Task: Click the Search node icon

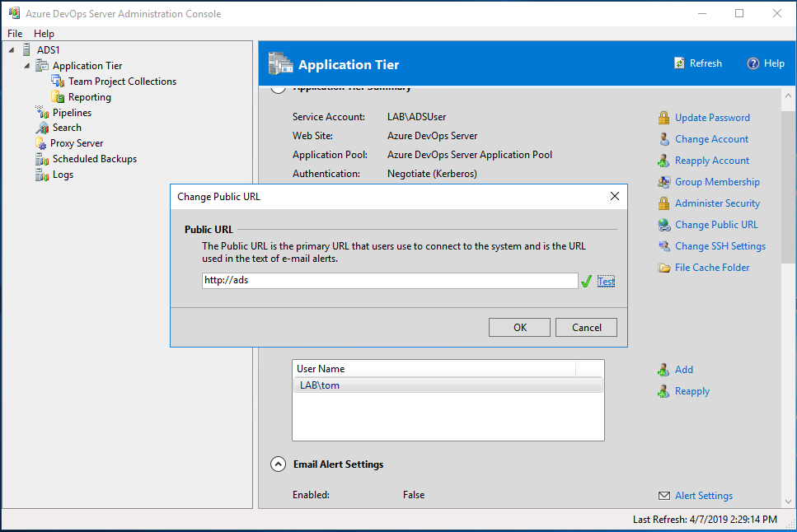Action: pos(42,128)
